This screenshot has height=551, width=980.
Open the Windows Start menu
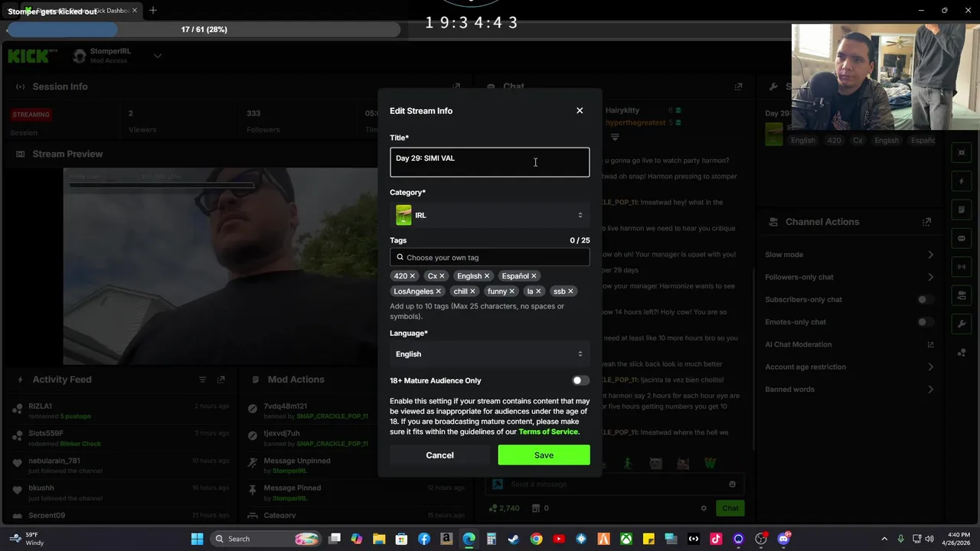197,539
